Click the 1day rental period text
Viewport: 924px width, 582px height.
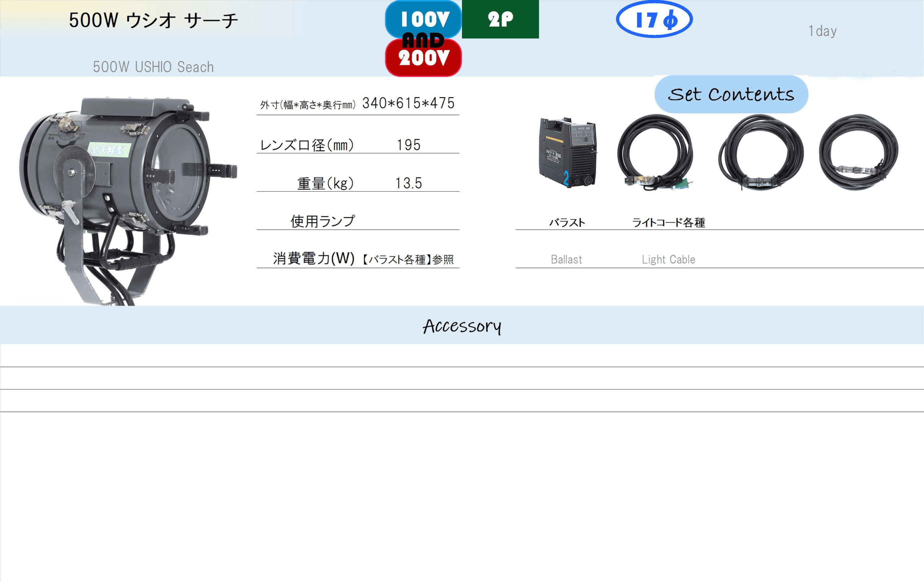(x=822, y=31)
